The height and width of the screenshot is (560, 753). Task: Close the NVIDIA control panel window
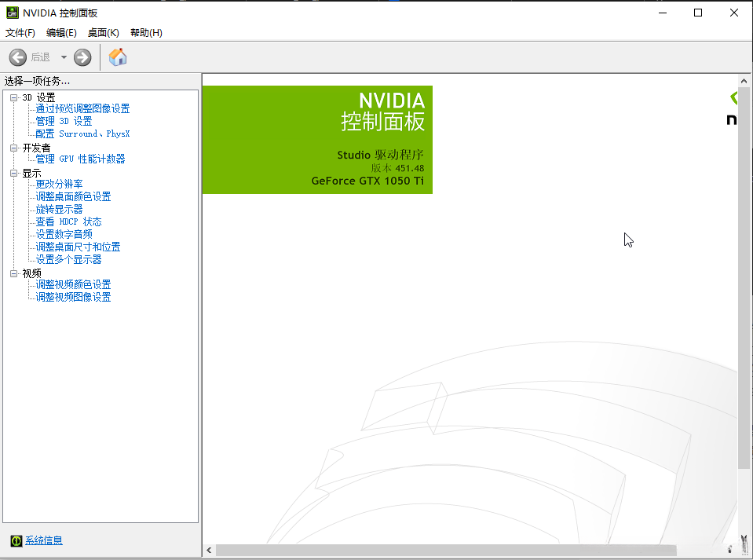tap(734, 13)
